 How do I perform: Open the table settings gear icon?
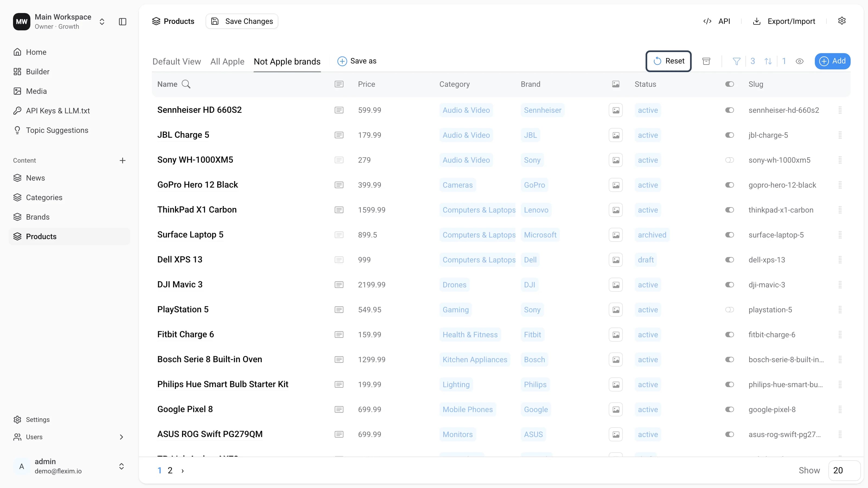(842, 21)
